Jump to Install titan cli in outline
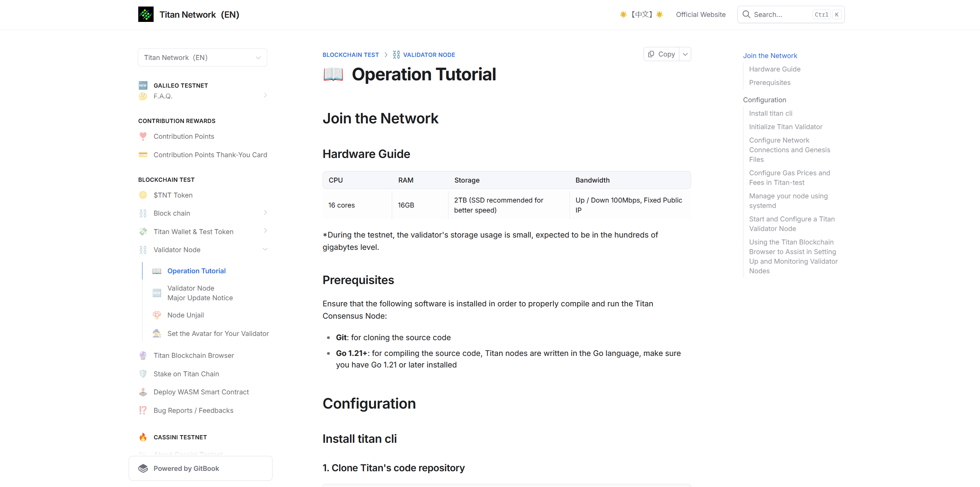Screen dimensions: 980x487 click(x=770, y=113)
